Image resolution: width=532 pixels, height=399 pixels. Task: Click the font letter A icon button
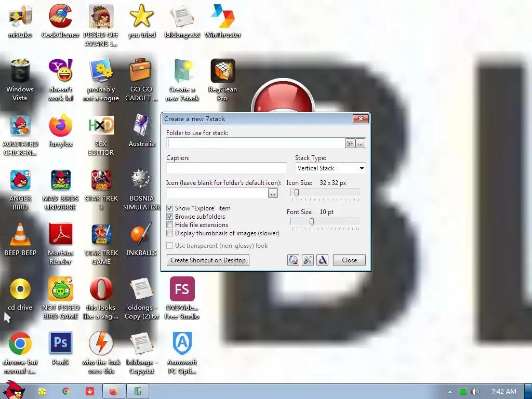pos(322,260)
